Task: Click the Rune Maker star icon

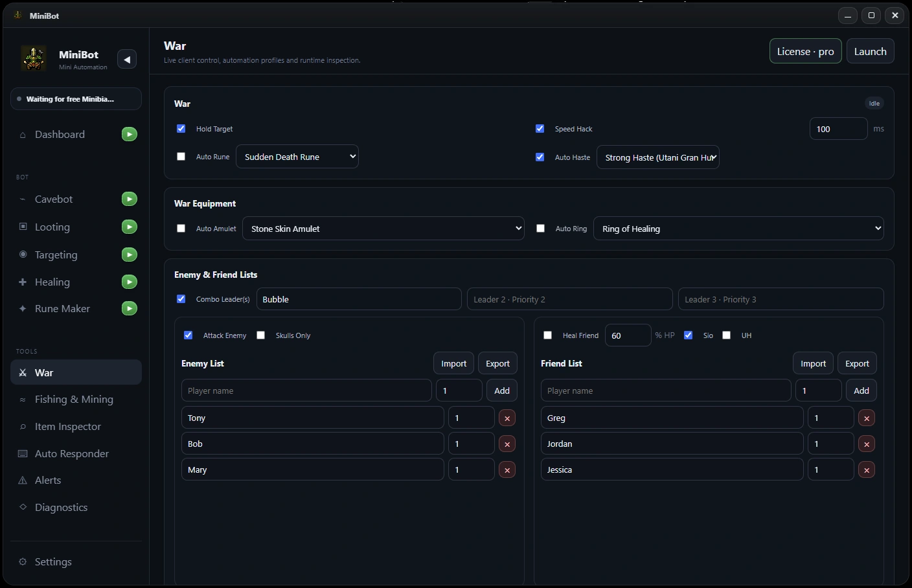Action: tap(23, 308)
